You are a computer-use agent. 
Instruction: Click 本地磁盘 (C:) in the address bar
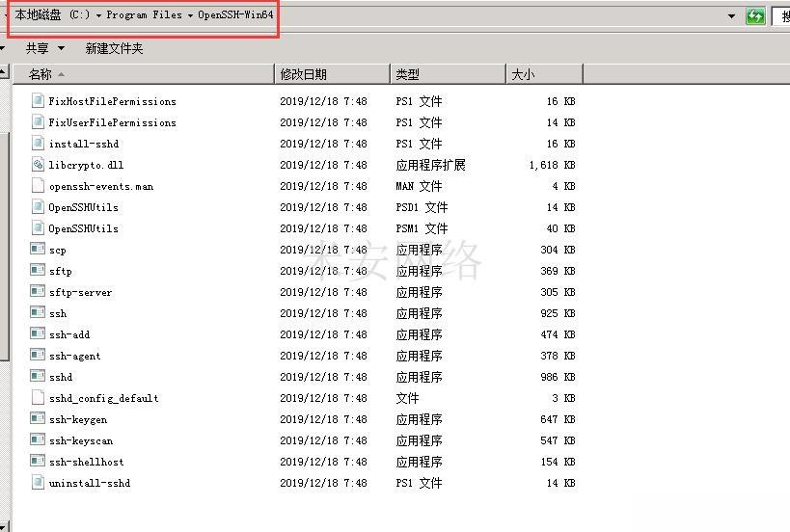coord(52,15)
